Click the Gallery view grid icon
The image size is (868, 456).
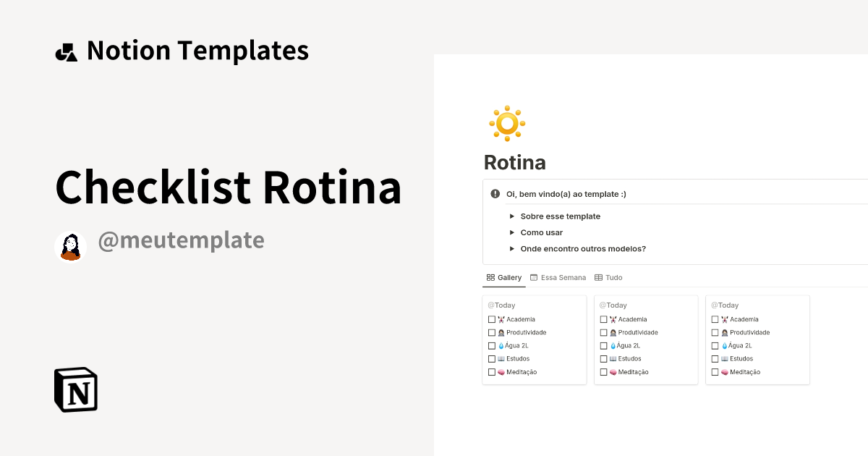coord(491,277)
